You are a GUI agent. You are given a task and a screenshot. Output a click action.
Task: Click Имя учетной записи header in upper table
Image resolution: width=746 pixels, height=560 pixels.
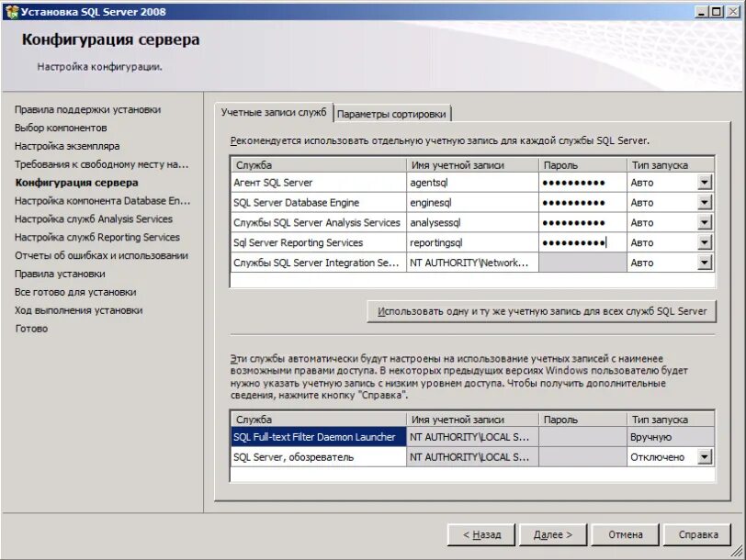472,165
